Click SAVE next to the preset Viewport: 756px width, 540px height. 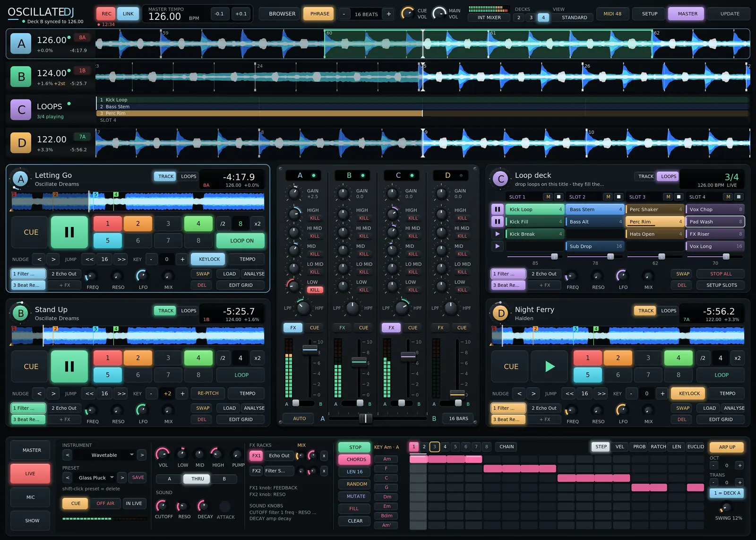point(138,478)
